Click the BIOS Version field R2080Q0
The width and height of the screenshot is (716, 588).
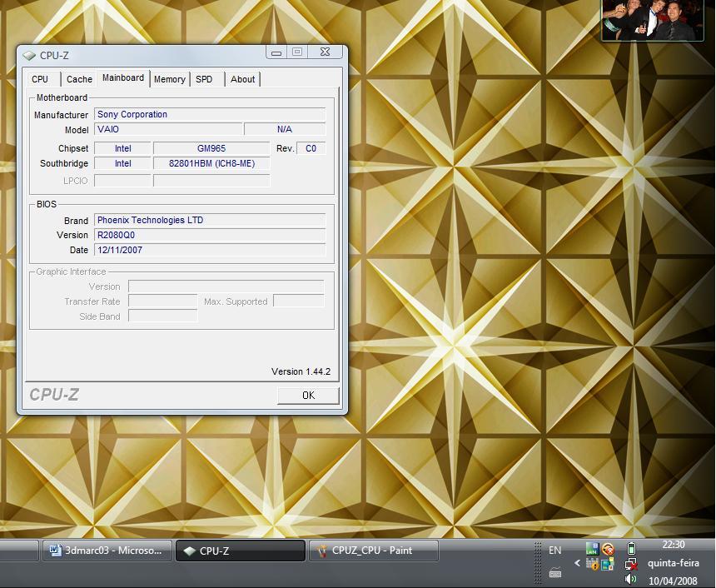(x=210, y=236)
